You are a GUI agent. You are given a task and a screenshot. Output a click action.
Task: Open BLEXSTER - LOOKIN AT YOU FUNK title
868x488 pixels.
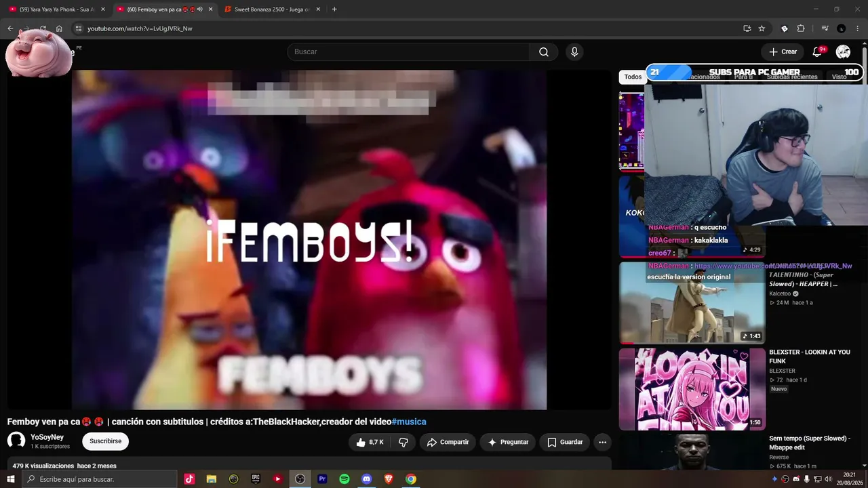pyautogui.click(x=810, y=357)
